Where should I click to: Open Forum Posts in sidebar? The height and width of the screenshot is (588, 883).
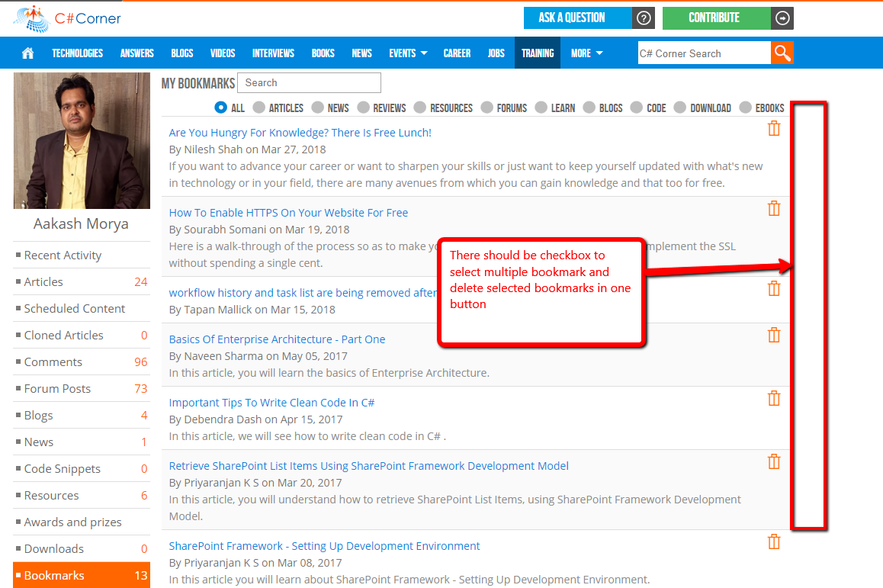point(82,389)
